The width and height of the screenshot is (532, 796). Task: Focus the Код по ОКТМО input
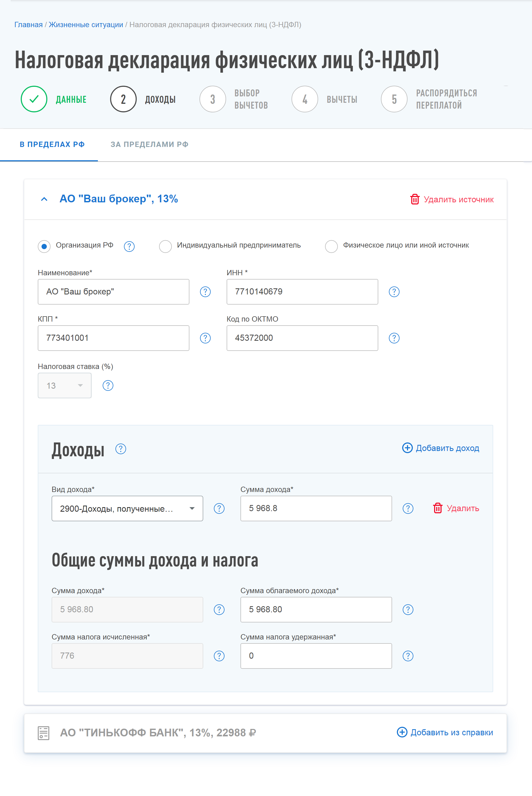click(302, 338)
